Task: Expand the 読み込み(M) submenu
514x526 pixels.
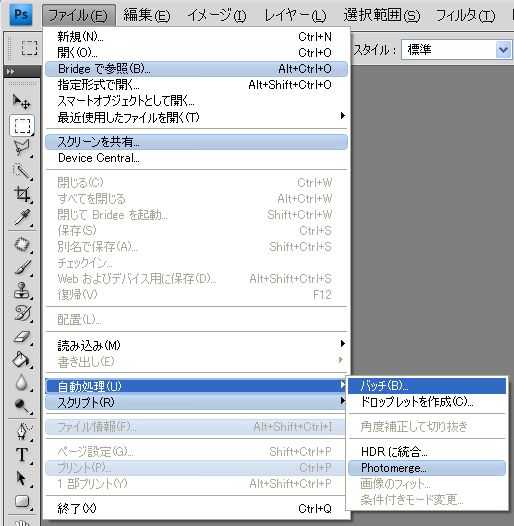Action: coord(197,345)
